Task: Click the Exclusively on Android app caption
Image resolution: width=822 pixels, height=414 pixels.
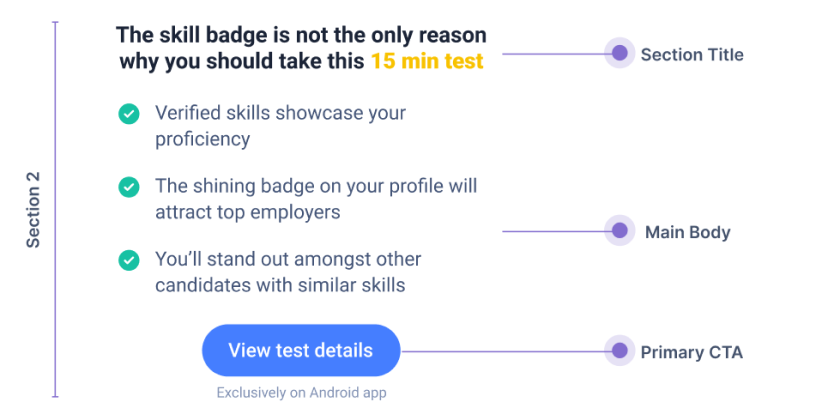Action: pyautogui.click(x=301, y=393)
